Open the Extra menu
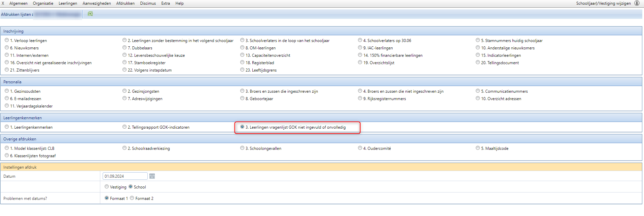Screen dimensions: 644x216 point(166,3)
